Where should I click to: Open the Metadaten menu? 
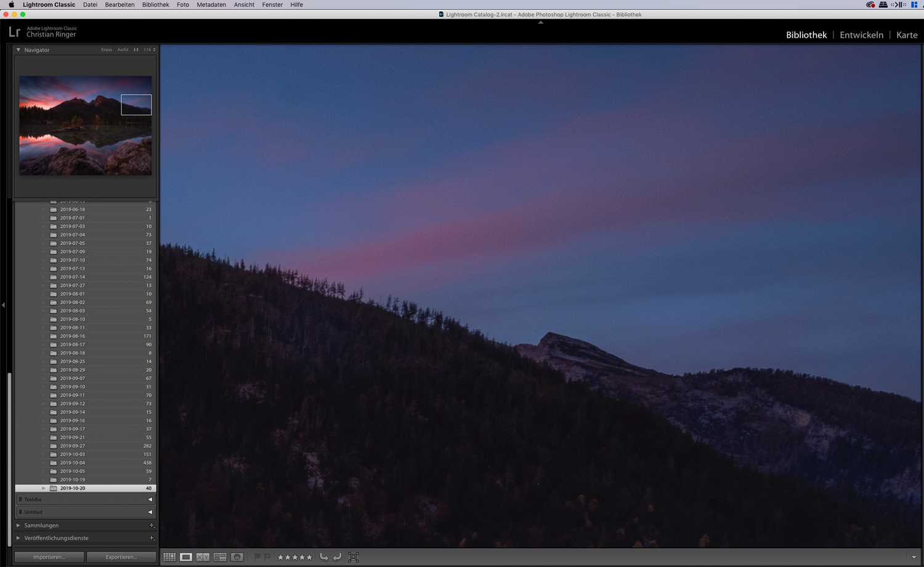point(211,4)
